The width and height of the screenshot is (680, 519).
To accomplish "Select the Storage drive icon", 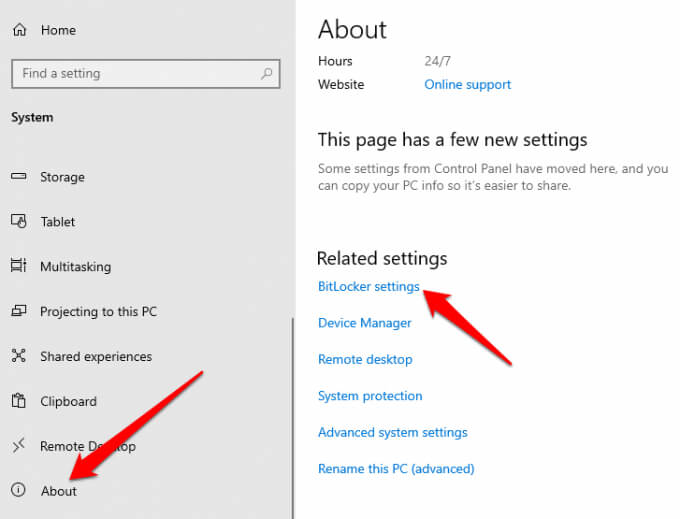I will click(18, 177).
